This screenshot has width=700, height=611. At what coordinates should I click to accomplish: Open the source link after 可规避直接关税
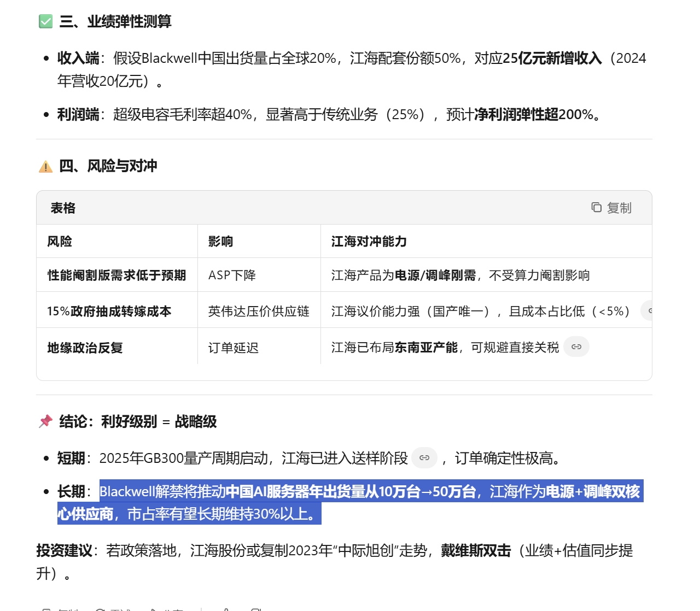coord(576,346)
